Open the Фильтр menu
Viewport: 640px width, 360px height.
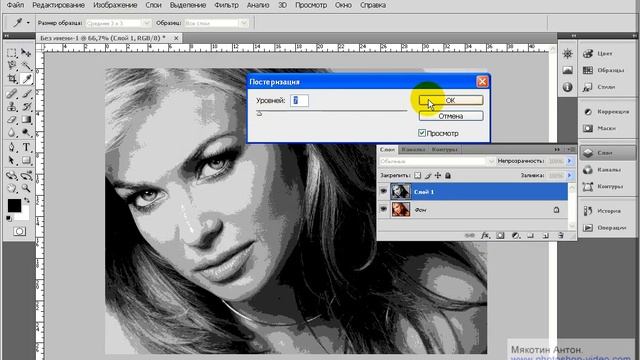click(227, 5)
